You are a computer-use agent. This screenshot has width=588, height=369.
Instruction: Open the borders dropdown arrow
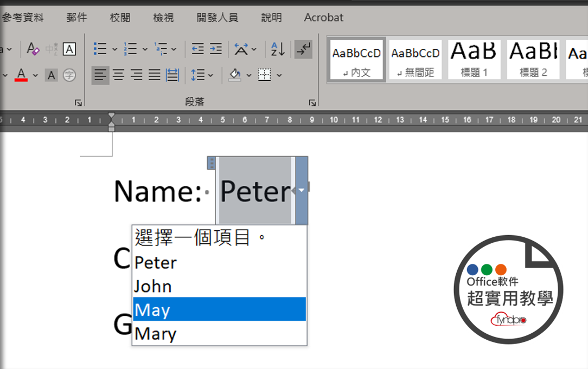(279, 75)
